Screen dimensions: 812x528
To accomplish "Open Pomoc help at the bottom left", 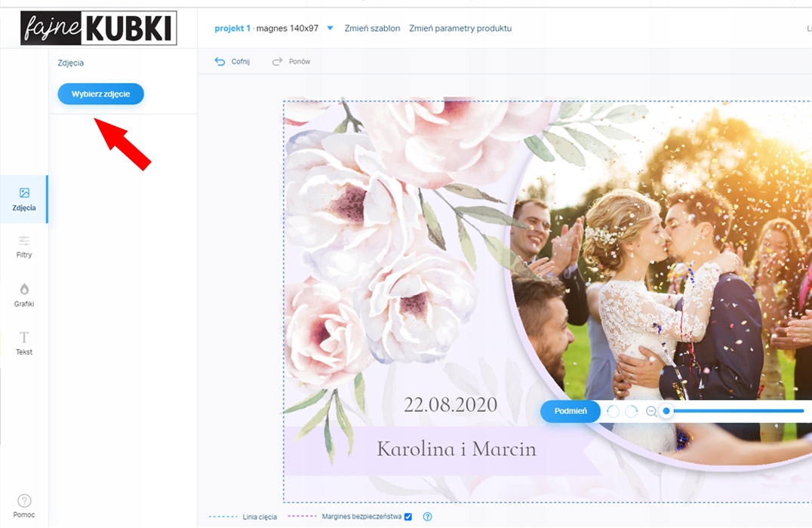I will 24,505.
